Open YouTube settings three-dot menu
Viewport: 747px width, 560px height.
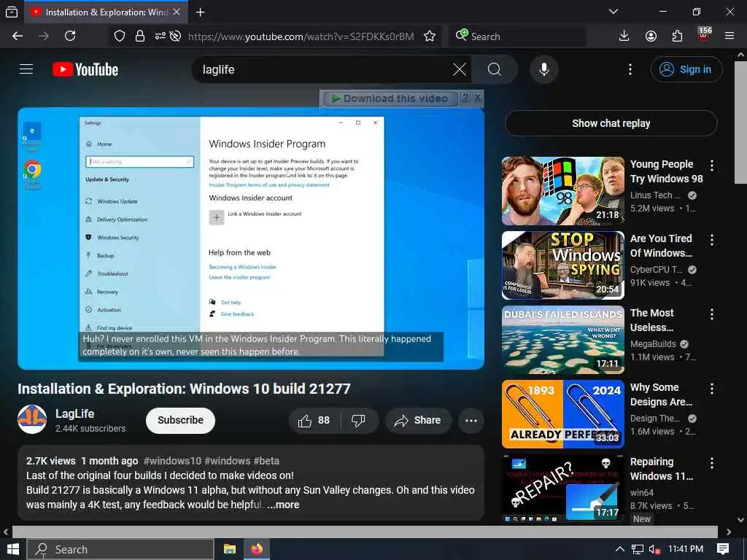pos(630,69)
